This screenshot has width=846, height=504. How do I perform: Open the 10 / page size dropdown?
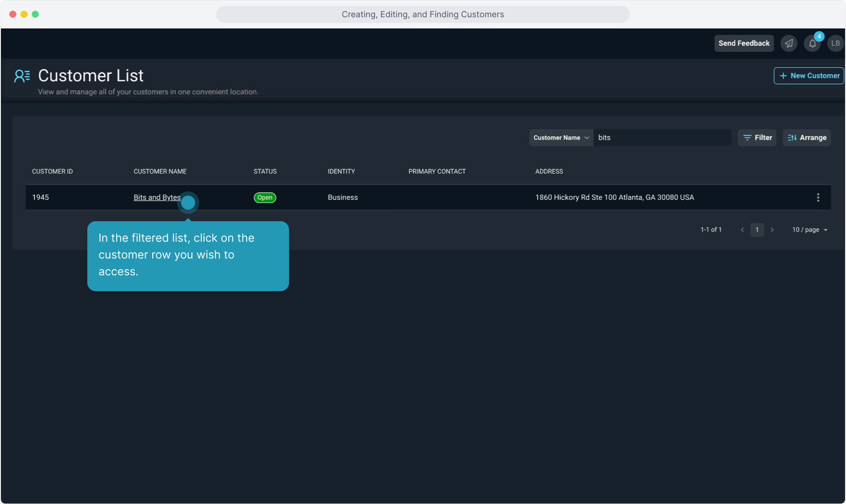click(x=810, y=230)
